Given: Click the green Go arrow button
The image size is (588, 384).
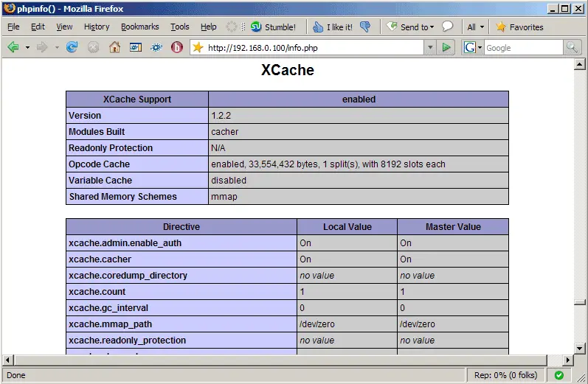Looking at the screenshot, I should click(x=446, y=48).
